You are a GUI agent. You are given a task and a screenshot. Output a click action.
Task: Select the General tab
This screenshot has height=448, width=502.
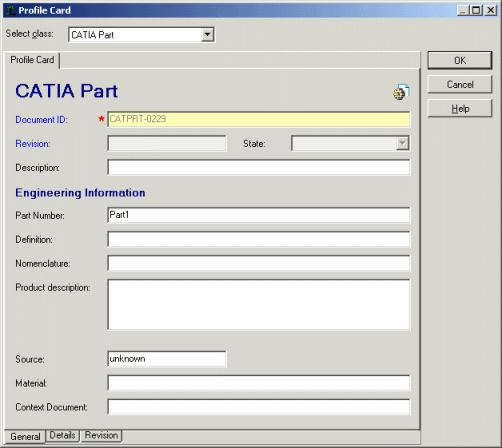point(25,436)
